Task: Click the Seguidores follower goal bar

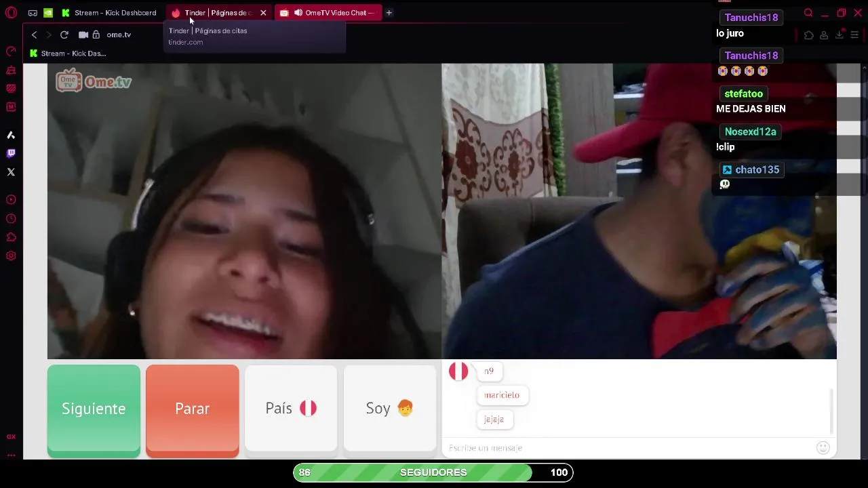Action: tap(433, 472)
